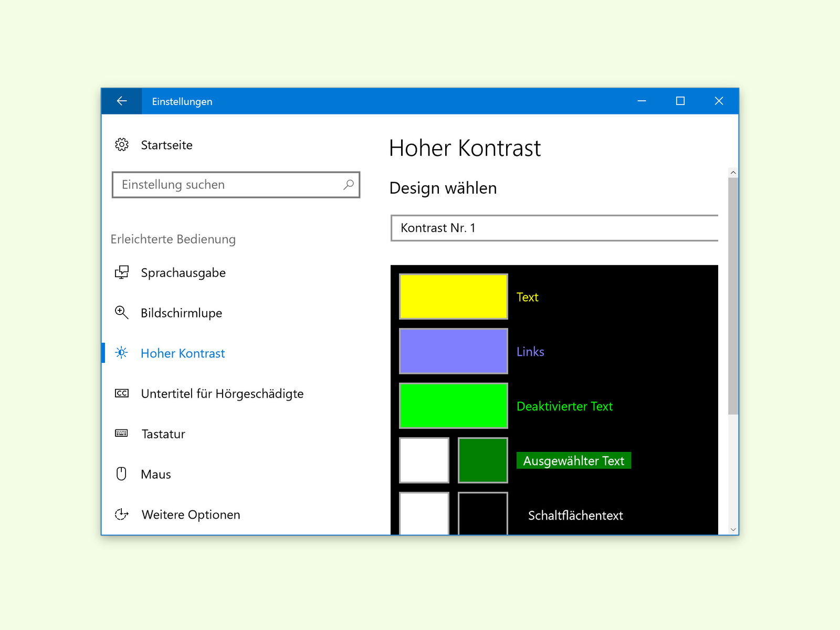Click the back arrow in title bar

(x=122, y=101)
